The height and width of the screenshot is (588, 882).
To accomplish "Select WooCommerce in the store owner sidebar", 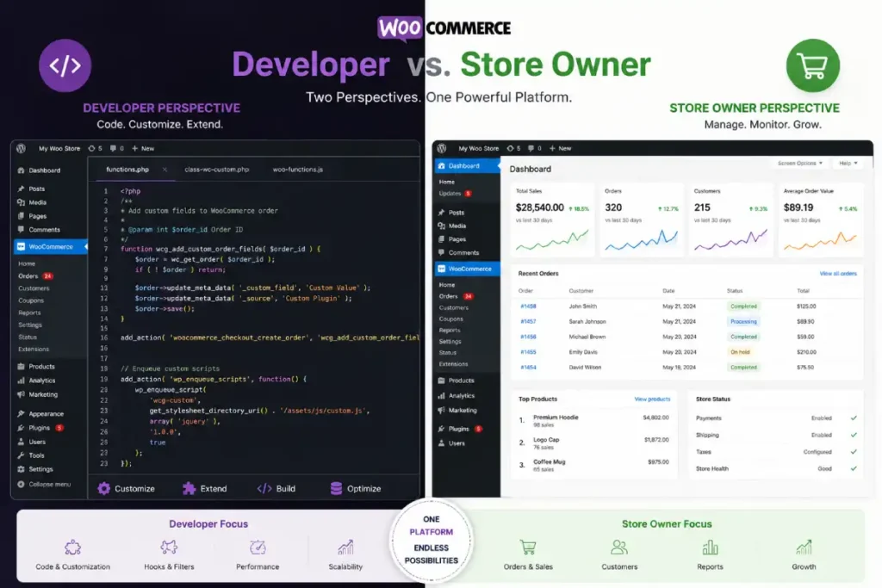I will coord(467,269).
